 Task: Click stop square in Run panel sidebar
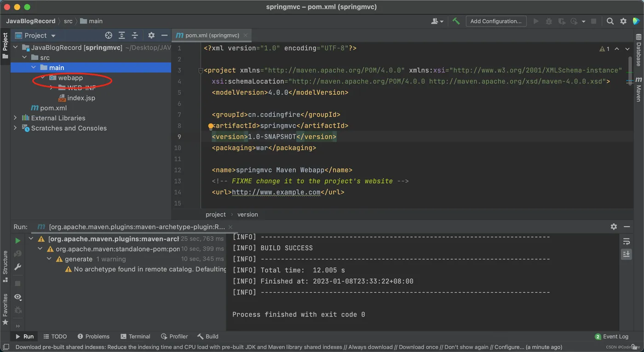(17, 283)
